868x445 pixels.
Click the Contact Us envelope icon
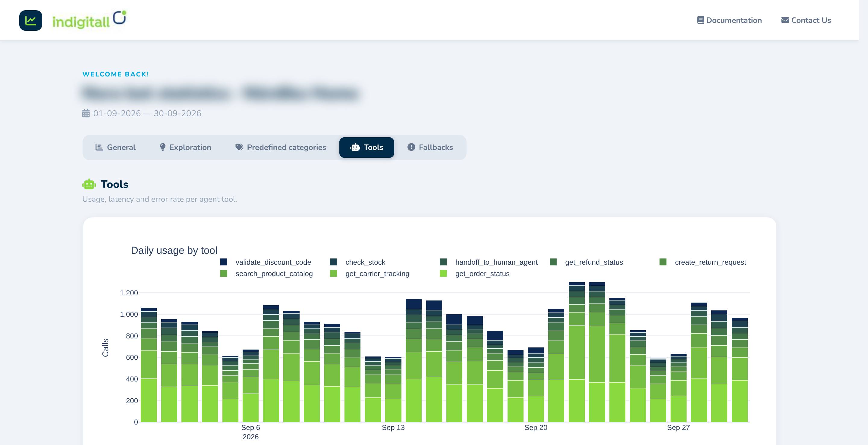(x=785, y=20)
